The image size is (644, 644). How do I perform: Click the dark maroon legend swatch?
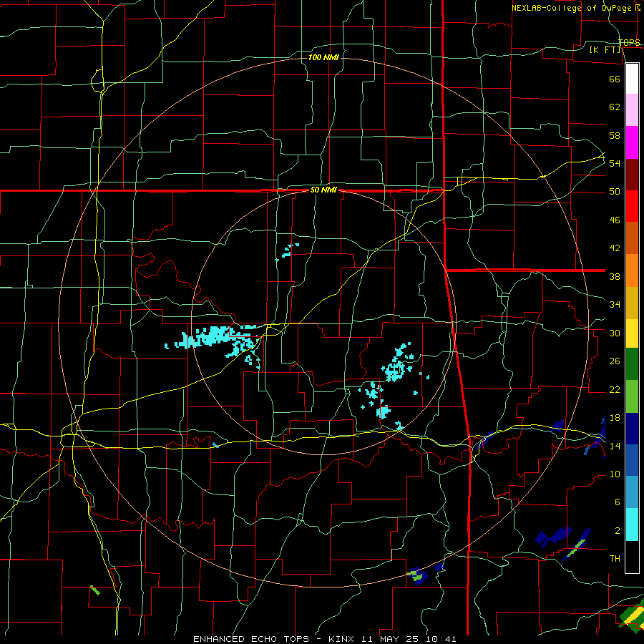click(x=632, y=175)
